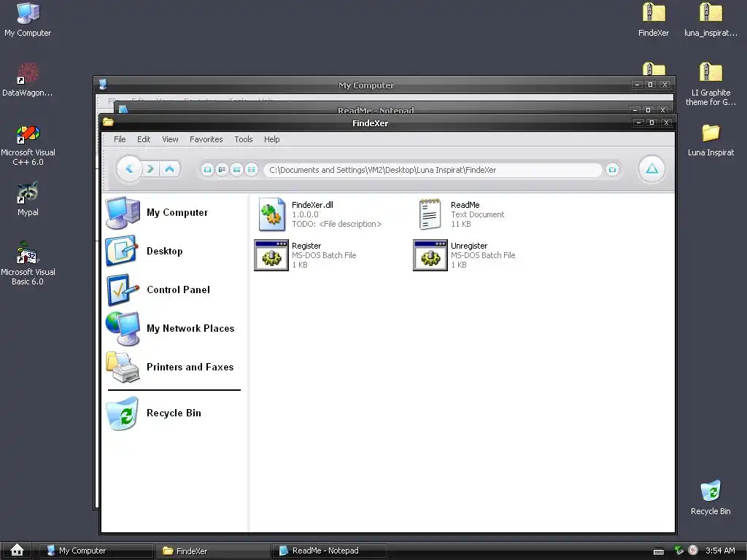Select the FindeXer.dll file icon
The image size is (747, 560).
272,214
